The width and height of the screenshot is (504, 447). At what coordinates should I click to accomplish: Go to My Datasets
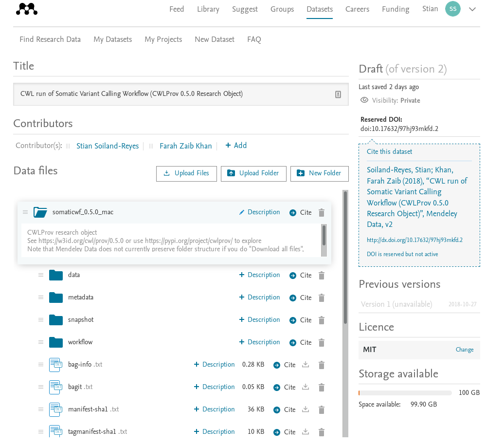(112, 39)
